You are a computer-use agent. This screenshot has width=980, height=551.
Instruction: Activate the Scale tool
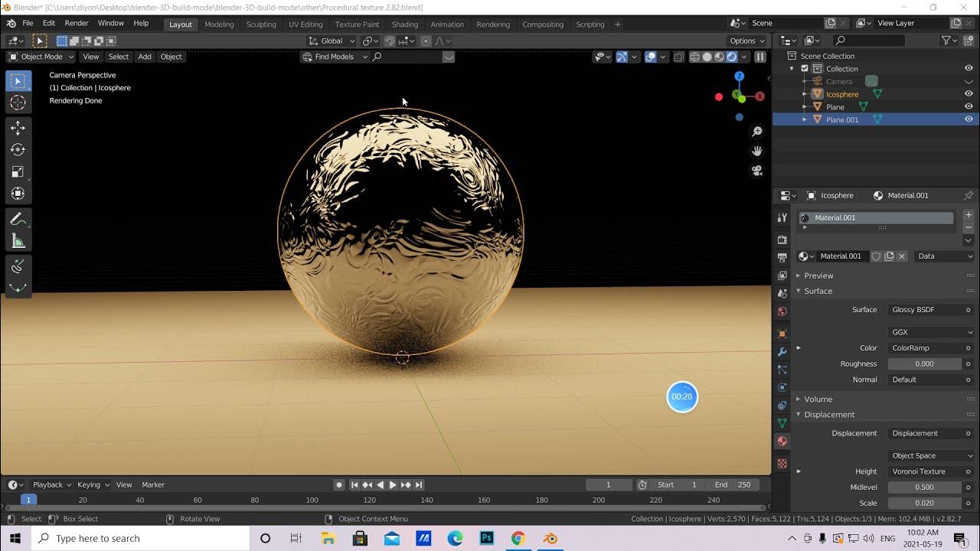click(x=18, y=171)
